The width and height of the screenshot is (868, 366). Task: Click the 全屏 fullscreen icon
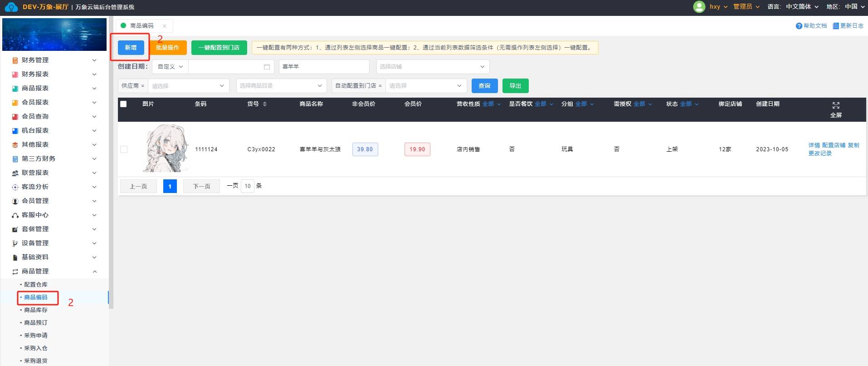click(x=836, y=105)
